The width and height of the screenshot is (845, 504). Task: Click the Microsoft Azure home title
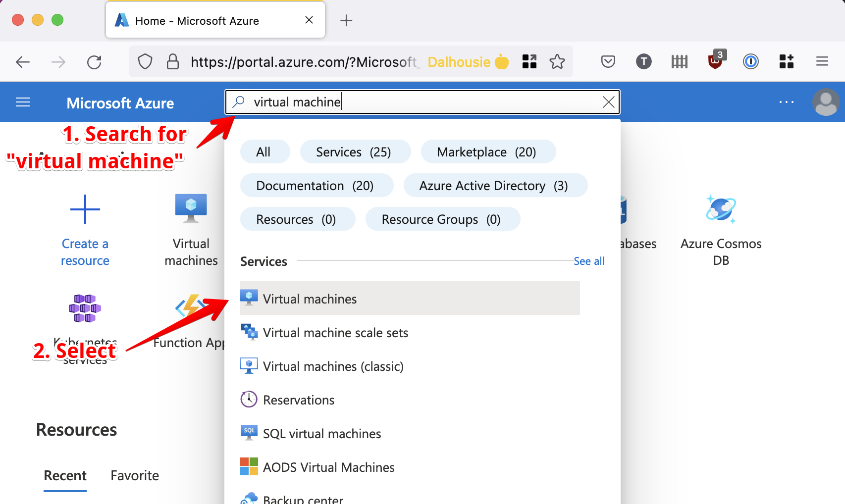tap(120, 103)
